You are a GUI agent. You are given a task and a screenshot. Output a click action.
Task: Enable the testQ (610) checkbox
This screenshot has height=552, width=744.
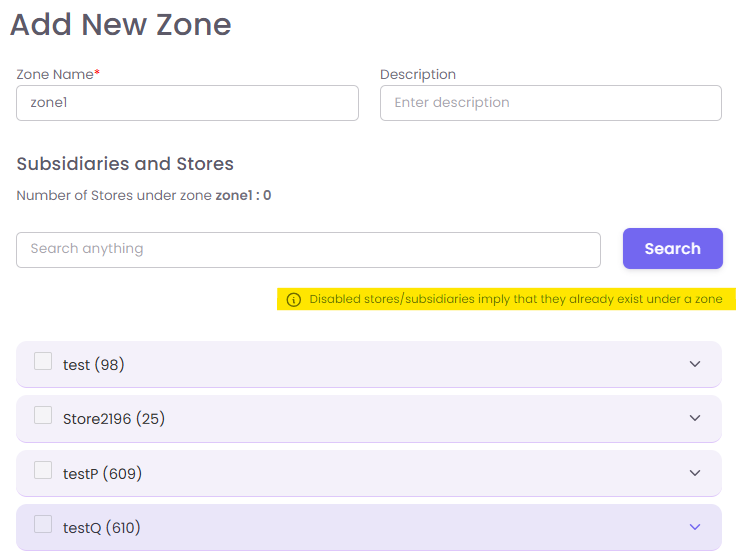(43, 524)
